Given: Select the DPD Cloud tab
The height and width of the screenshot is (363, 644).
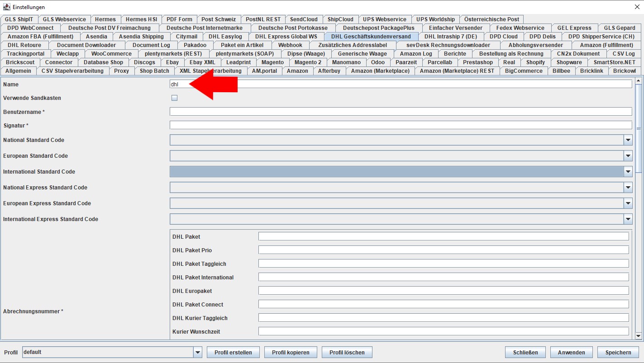Looking at the screenshot, I should [x=503, y=37].
